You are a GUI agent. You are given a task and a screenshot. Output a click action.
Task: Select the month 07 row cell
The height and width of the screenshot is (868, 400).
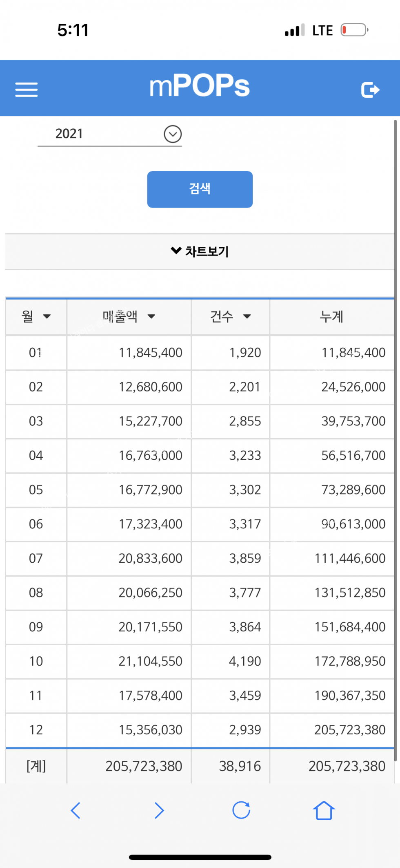tap(36, 558)
